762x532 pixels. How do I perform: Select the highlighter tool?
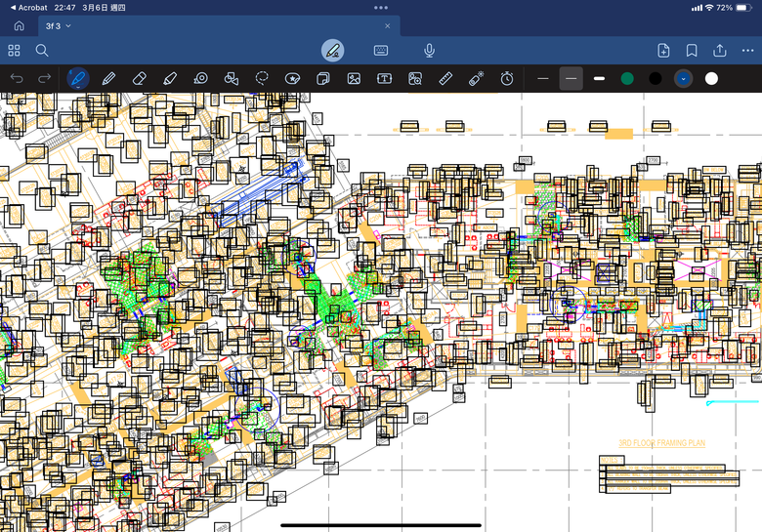pos(170,78)
